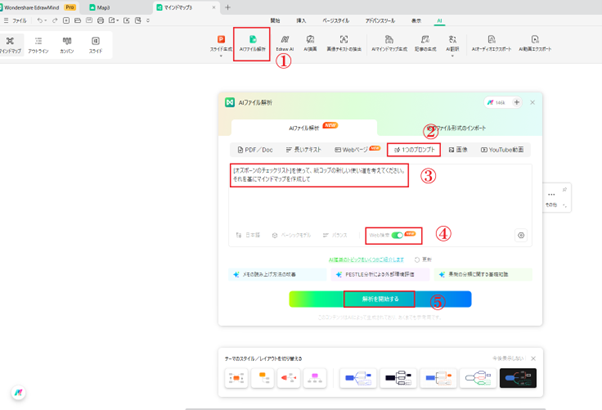Click the floating AI assistant icon
Image resolution: width=602 pixels, height=410 pixels.
pyautogui.click(x=18, y=392)
